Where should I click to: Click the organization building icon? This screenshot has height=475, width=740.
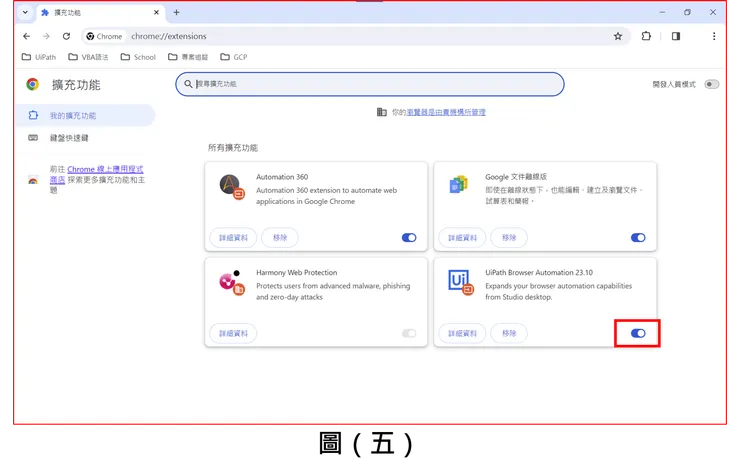click(381, 112)
